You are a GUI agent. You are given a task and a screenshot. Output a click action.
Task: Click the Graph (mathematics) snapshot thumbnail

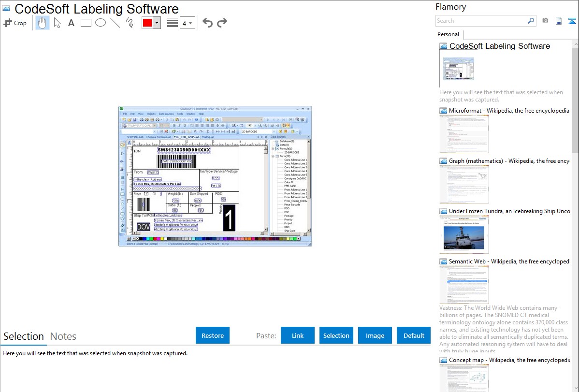pyautogui.click(x=464, y=184)
